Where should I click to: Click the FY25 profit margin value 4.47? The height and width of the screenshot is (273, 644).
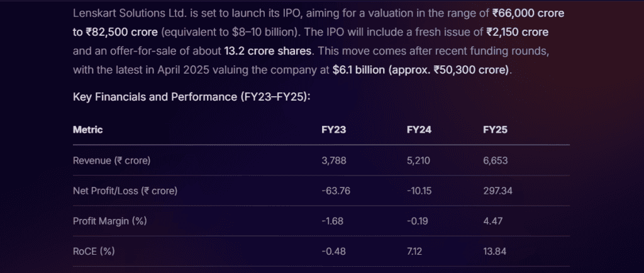coord(493,221)
